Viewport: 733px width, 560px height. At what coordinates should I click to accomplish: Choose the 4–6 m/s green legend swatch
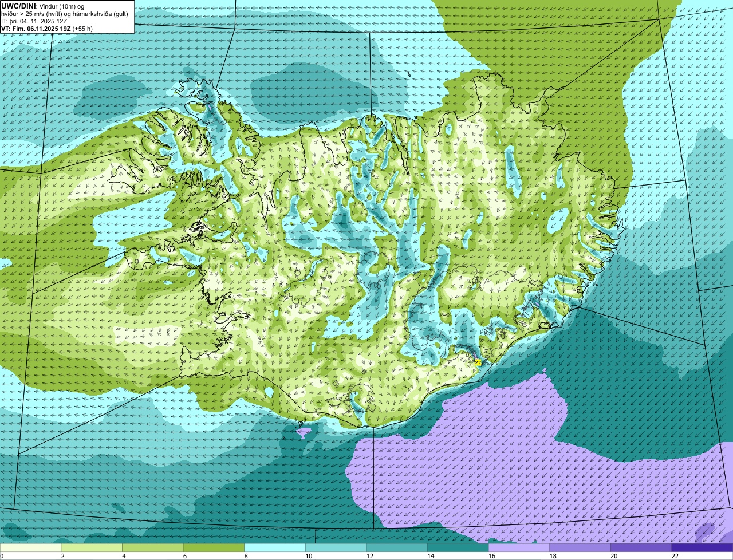[152, 547]
